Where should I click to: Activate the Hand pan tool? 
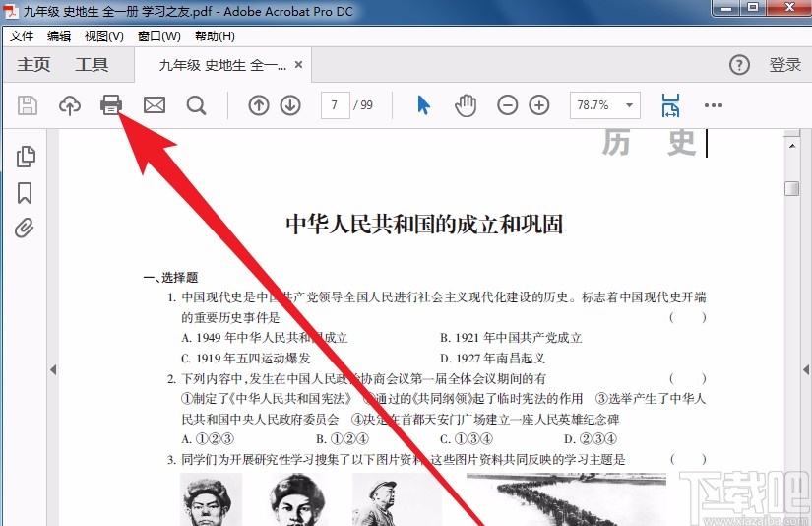tap(466, 105)
